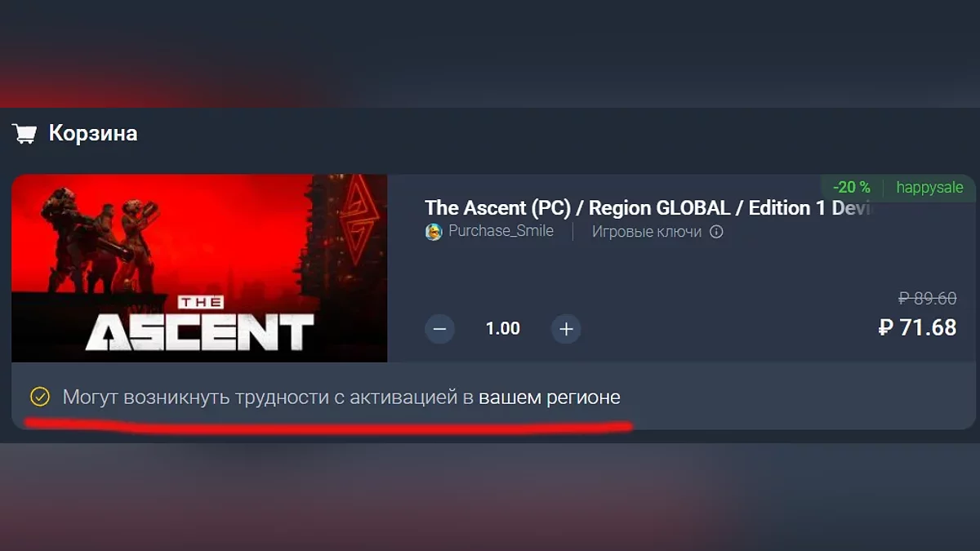
Task: Click the Purchase_Smile seller avatar
Action: click(x=434, y=232)
